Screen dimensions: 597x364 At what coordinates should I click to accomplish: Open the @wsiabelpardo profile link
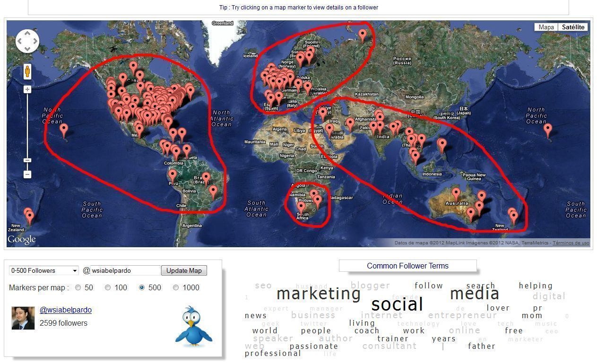click(x=66, y=310)
